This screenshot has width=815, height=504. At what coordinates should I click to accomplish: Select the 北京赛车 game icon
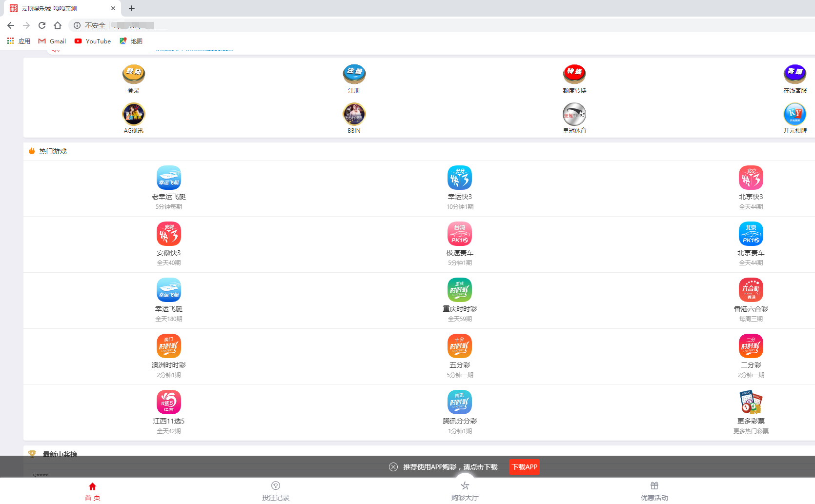751,234
